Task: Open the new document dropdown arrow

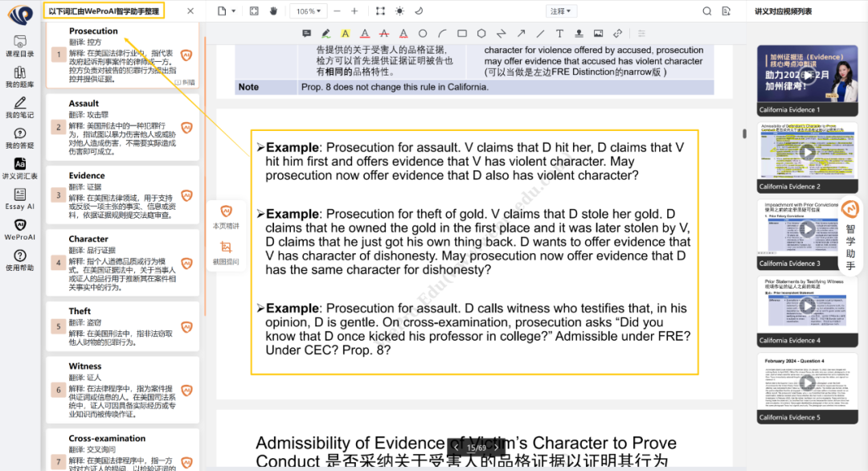Action: 234,11
